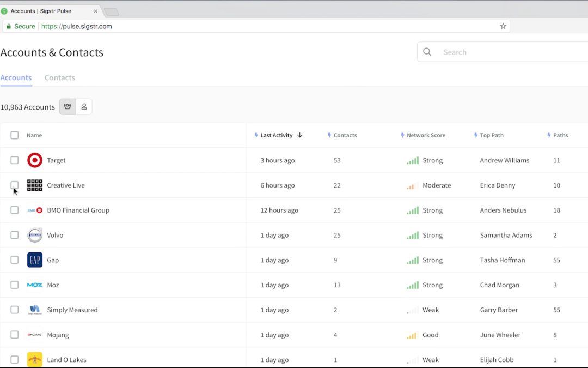Click Chad Morgan in Moz row

click(499, 285)
